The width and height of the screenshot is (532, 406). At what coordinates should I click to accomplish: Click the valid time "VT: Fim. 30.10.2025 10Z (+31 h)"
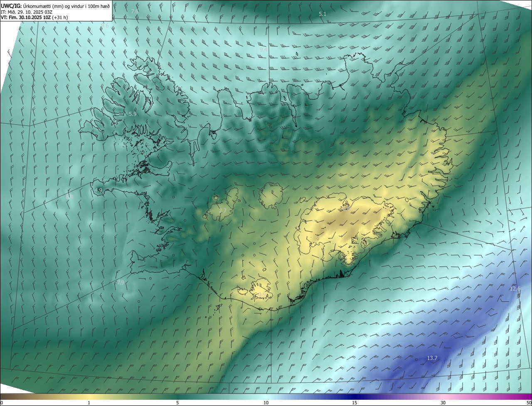34,18
